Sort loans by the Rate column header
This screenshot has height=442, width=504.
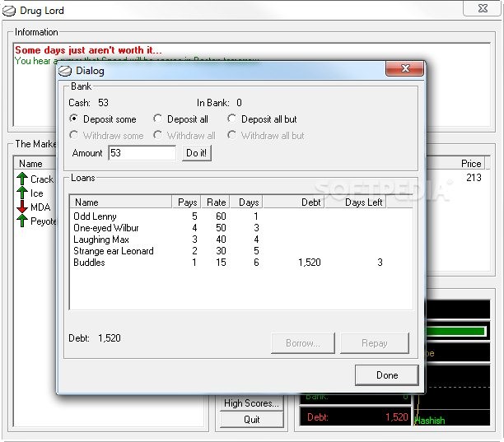tap(216, 202)
